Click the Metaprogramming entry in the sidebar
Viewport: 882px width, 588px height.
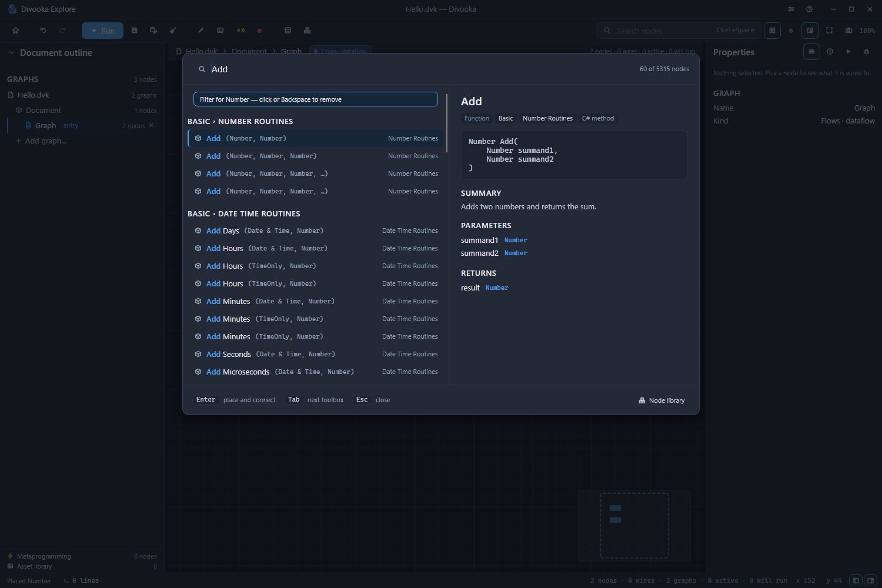(82, 556)
